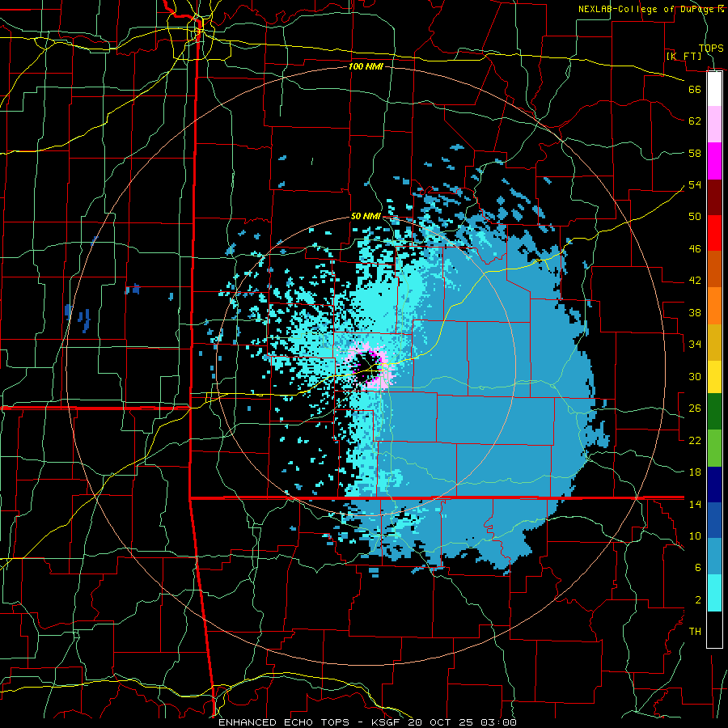The width and height of the screenshot is (728, 728).
Task: Click the legend value 54
Action: (695, 184)
